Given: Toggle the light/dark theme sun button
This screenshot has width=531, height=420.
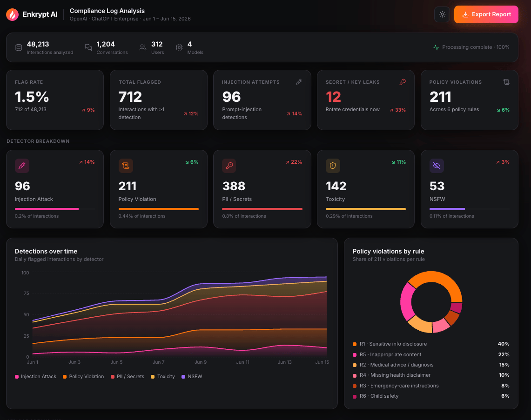Looking at the screenshot, I should click(x=442, y=14).
